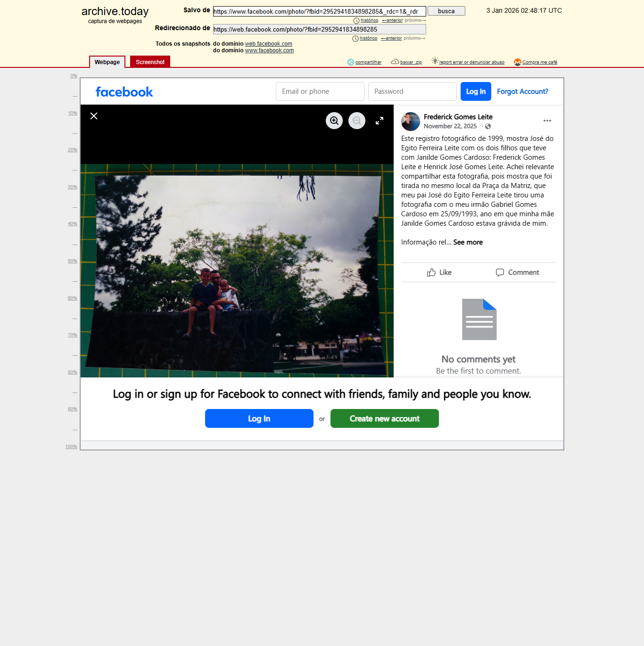Image resolution: width=644 pixels, height=646 pixels.
Task: Click the Salvo de URL field
Action: [320, 11]
